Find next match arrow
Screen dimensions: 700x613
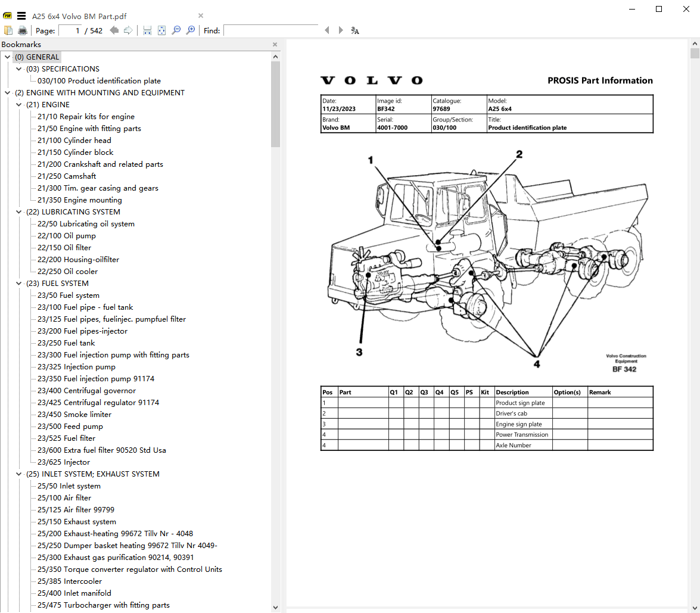341,30
